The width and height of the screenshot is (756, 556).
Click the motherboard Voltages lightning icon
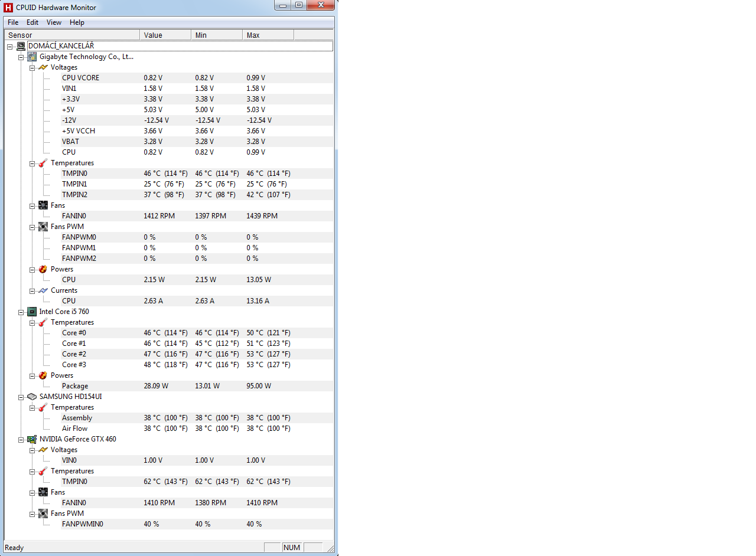coord(43,67)
